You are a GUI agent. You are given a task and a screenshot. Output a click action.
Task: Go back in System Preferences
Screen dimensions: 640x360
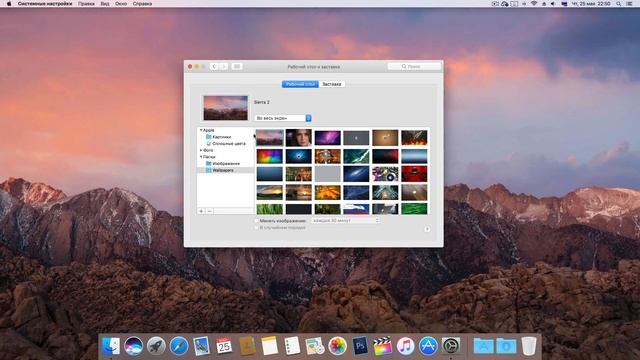[x=213, y=66]
